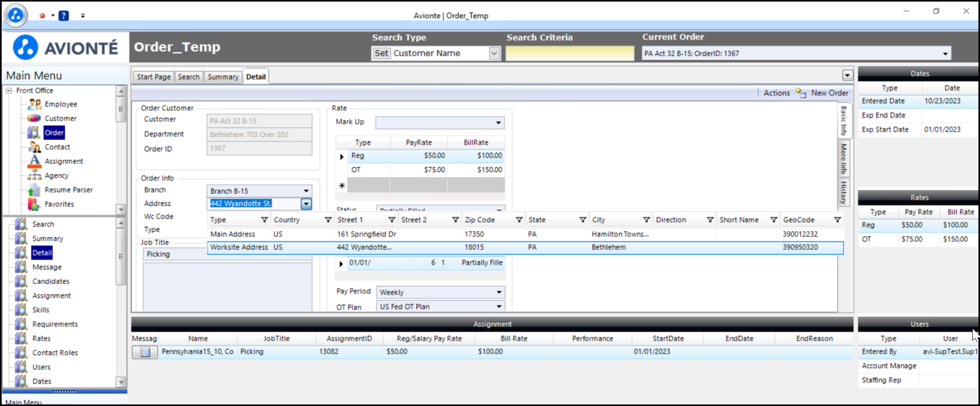Image resolution: width=980 pixels, height=406 pixels.
Task: Collapse the Front Office tree node
Action: click(x=9, y=90)
